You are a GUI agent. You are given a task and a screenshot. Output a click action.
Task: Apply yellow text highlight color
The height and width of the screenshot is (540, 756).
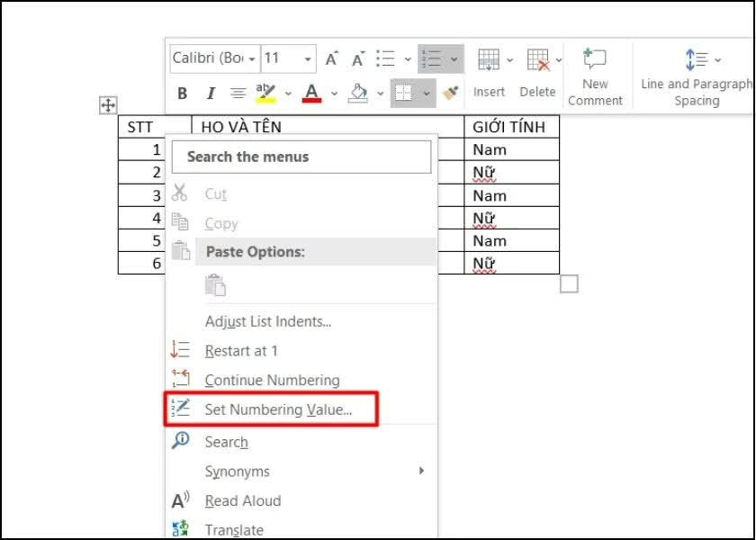click(265, 93)
